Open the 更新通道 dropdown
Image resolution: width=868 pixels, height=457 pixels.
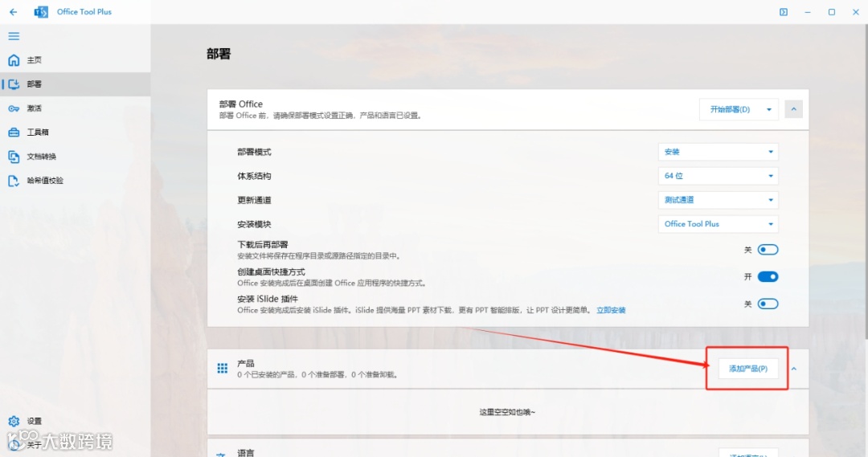point(718,200)
